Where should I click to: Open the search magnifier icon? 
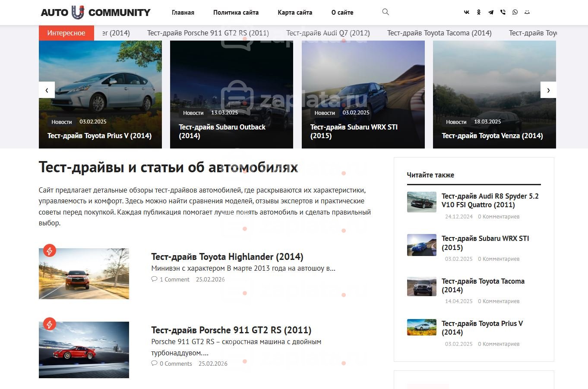tap(386, 12)
